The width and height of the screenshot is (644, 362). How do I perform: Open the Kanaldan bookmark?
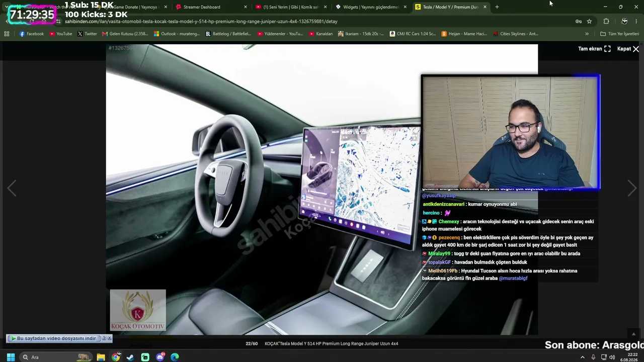tap(320, 34)
